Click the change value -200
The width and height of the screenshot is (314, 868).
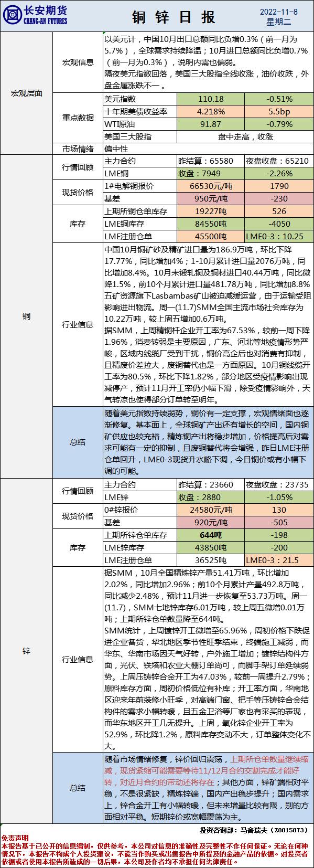(x=278, y=547)
